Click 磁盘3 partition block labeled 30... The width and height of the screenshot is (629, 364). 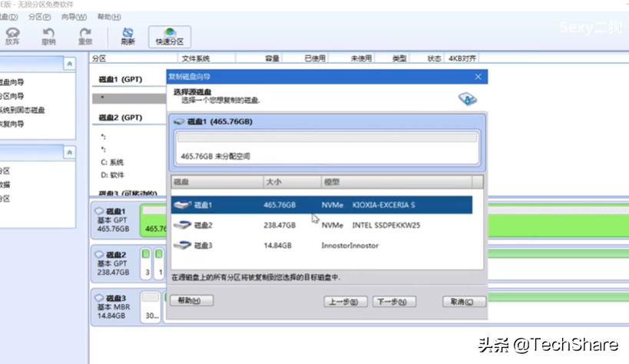[151, 307]
